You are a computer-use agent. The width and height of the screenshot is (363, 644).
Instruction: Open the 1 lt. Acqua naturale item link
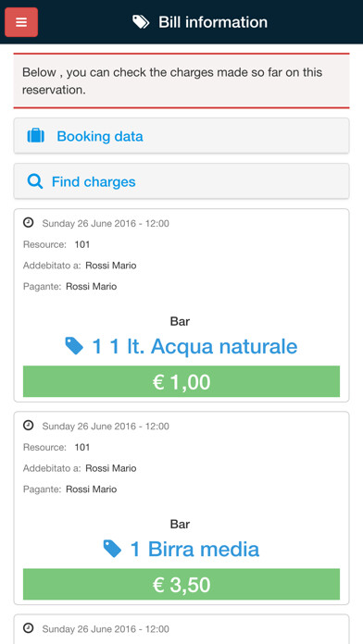194,346
